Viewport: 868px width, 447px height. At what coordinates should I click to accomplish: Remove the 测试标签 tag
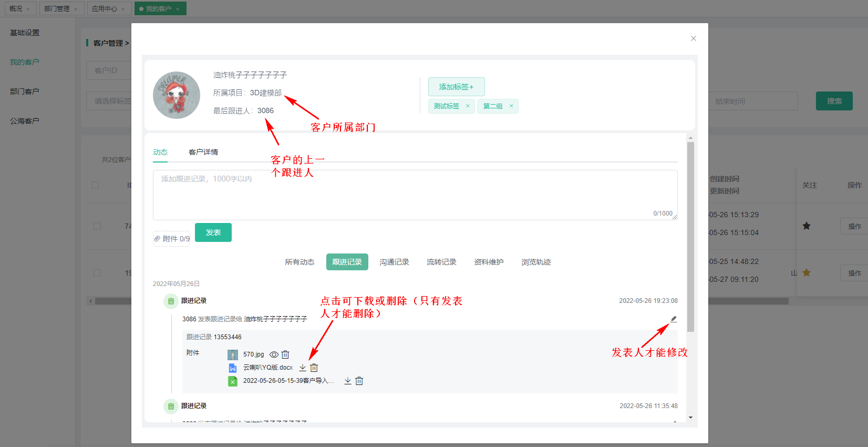[468, 106]
